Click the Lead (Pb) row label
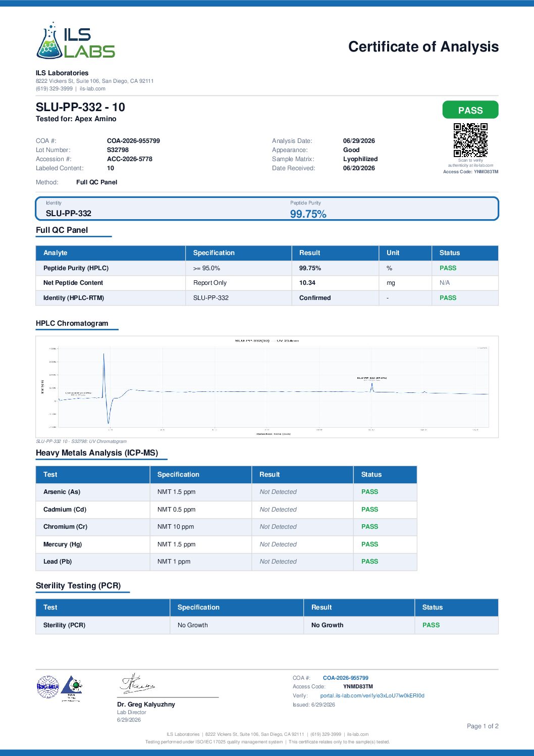534x756 pixels. pyautogui.click(x=58, y=562)
